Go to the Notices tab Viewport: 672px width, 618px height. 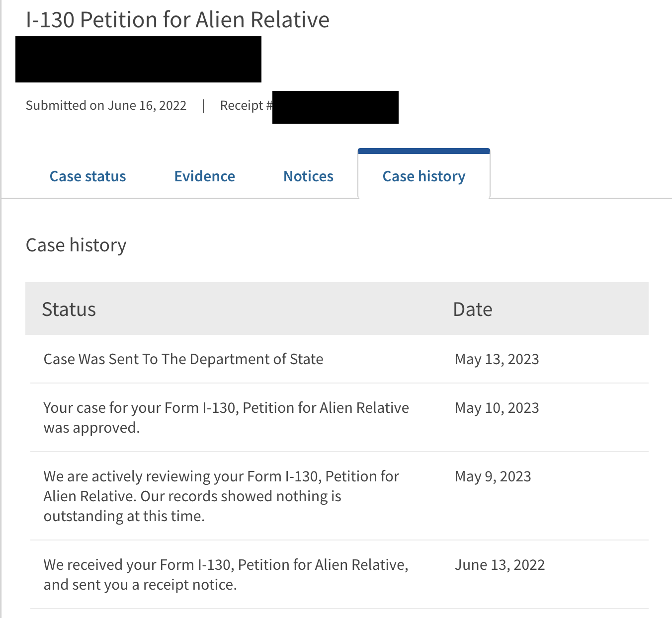[308, 176]
